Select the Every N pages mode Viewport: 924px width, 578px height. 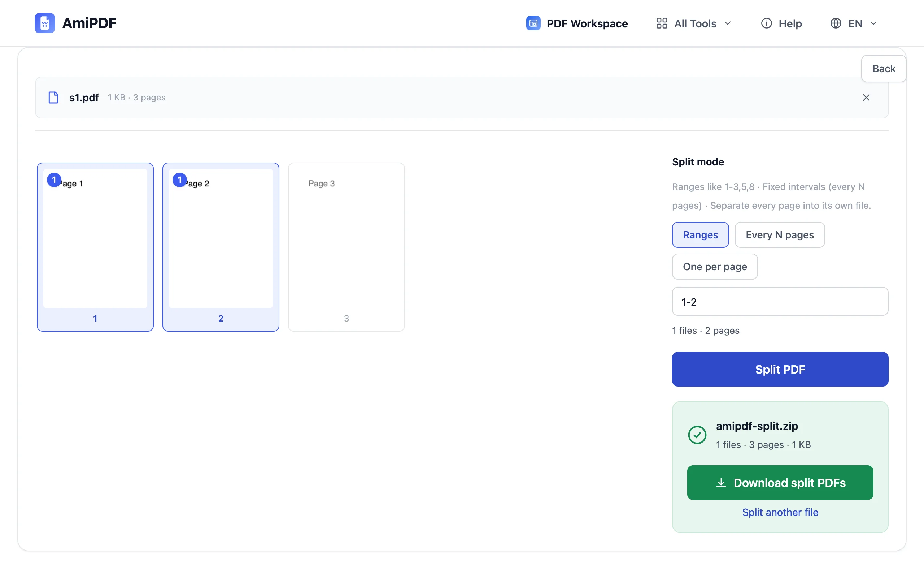[780, 235]
